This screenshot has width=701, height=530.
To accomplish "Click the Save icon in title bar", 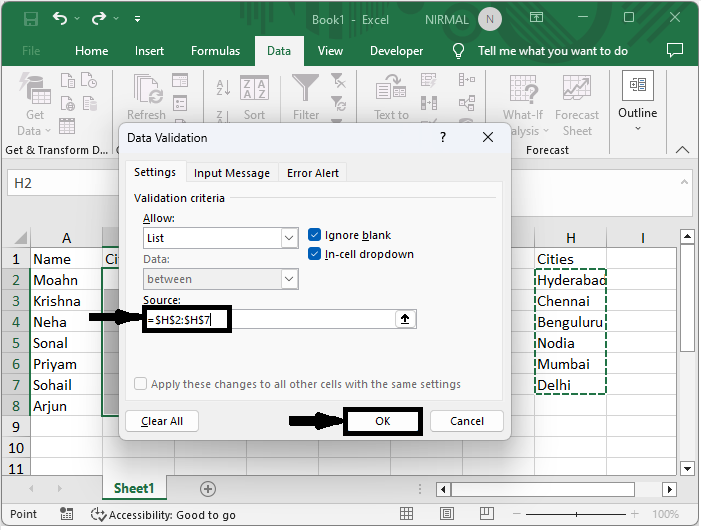I will coord(29,19).
